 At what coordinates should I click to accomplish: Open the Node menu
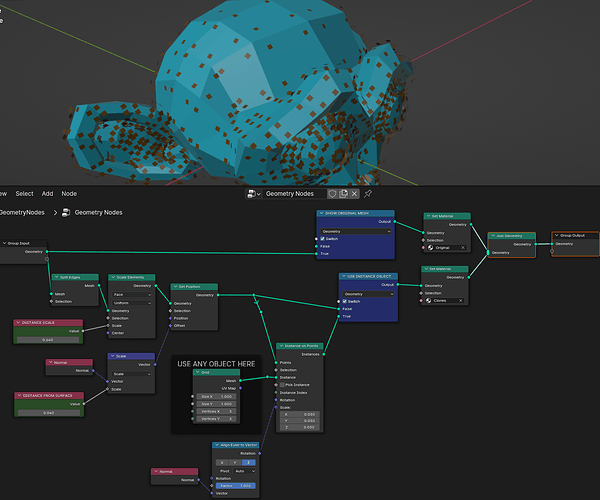(69, 194)
